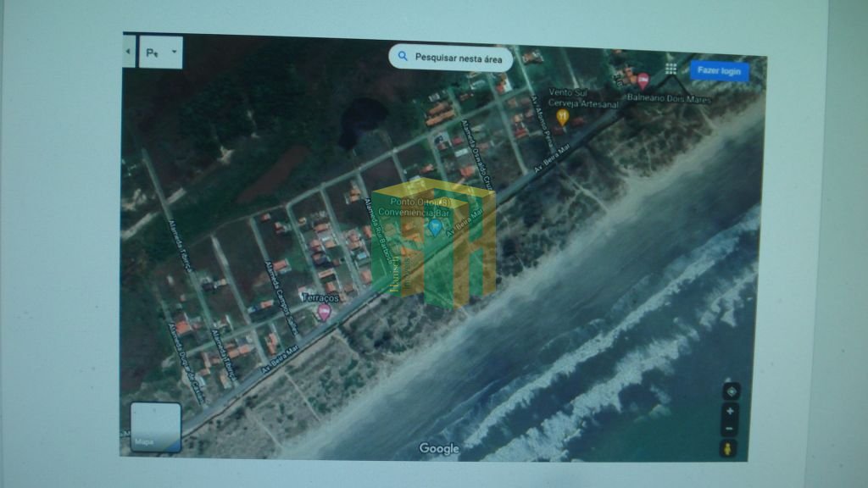Select the Balneario Dois Mares red pin

coord(643,81)
